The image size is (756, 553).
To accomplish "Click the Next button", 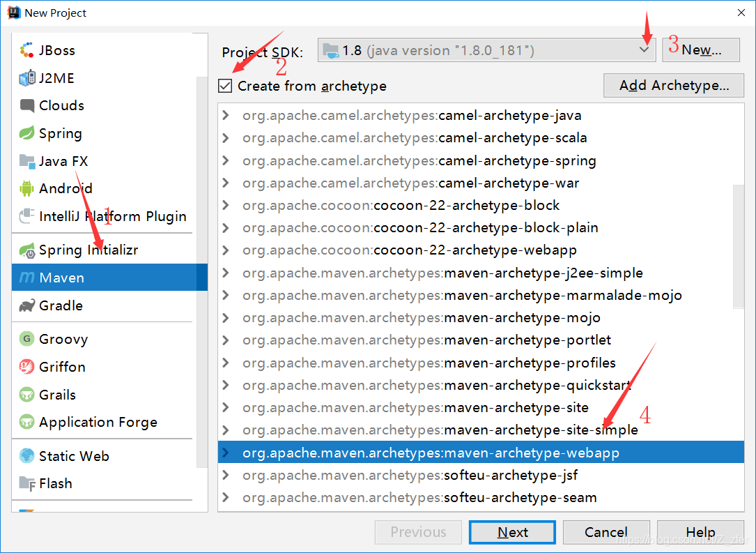I will [512, 532].
